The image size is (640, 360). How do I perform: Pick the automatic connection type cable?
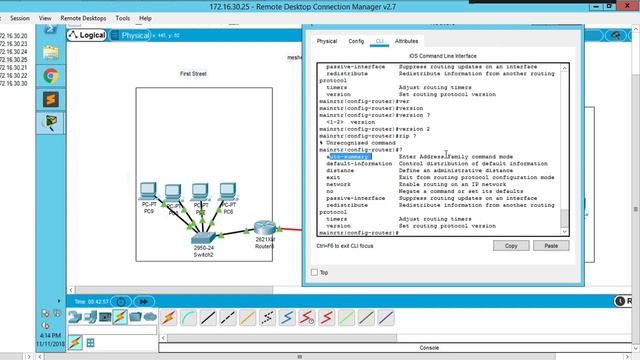169,318
